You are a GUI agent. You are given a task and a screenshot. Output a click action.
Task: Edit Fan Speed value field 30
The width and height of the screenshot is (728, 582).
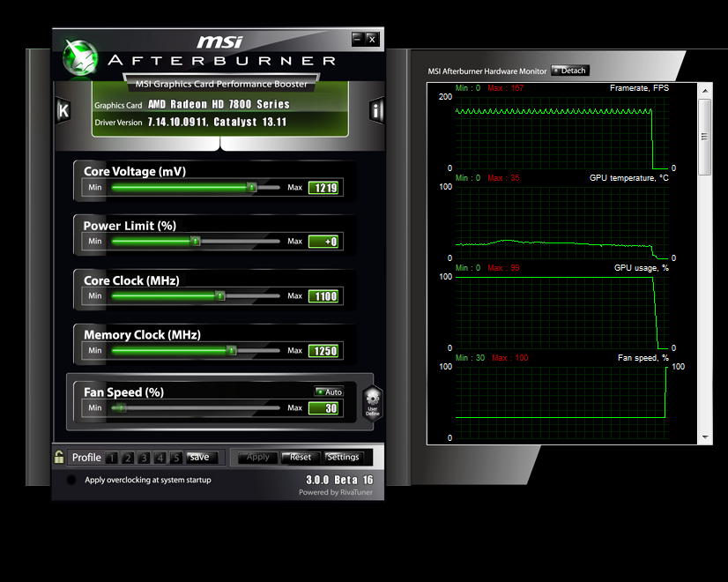(x=323, y=408)
